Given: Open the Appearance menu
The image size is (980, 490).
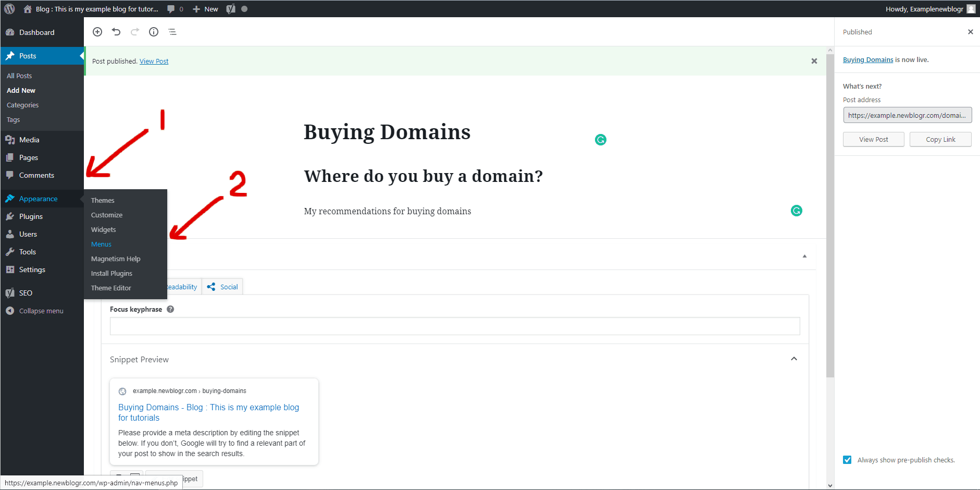Looking at the screenshot, I should tap(42, 199).
